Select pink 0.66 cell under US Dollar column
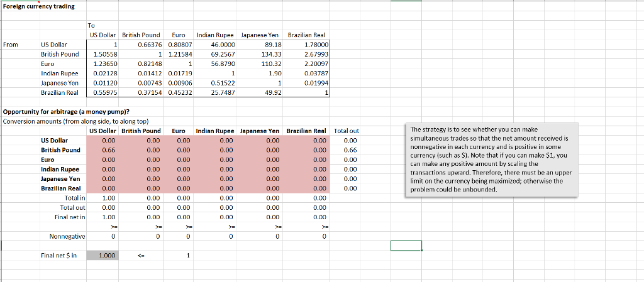Viewport: 644px width, 282px height. pos(103,150)
